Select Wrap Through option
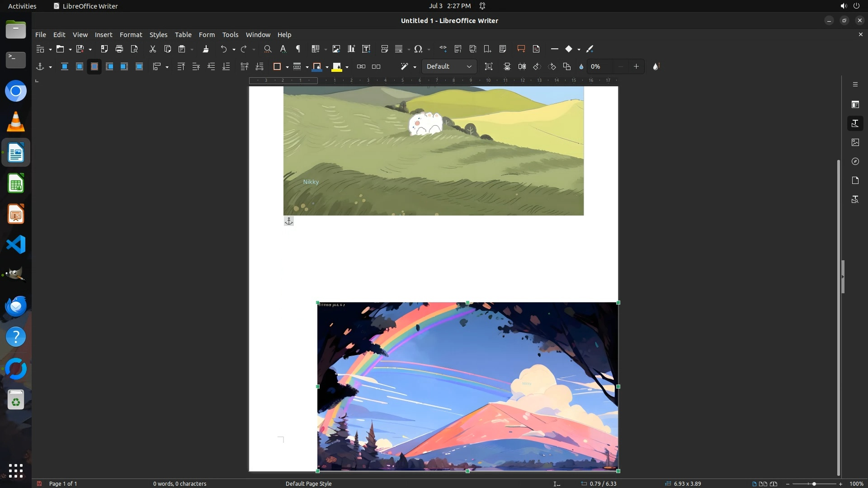868x488 pixels. 139,66
